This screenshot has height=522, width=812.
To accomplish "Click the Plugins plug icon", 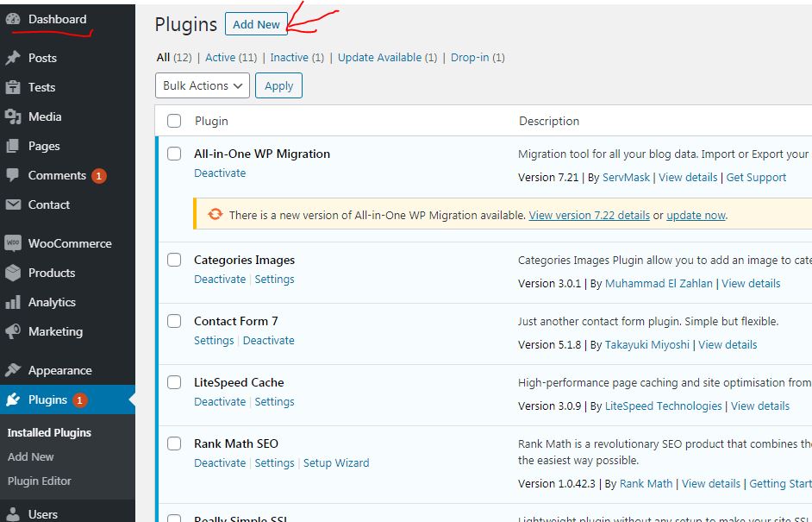I will tap(13, 399).
